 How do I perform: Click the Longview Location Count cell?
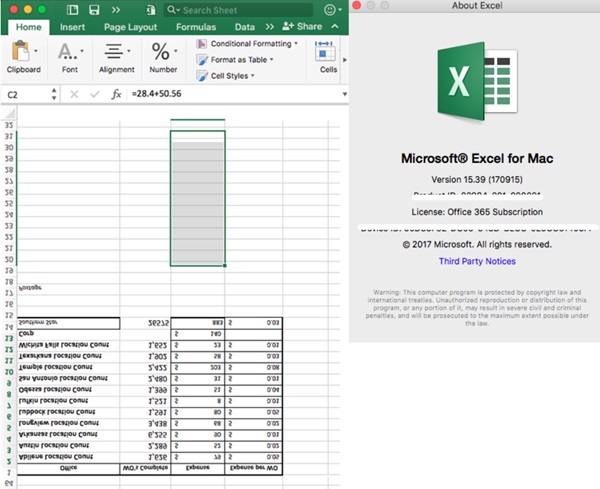68,423
